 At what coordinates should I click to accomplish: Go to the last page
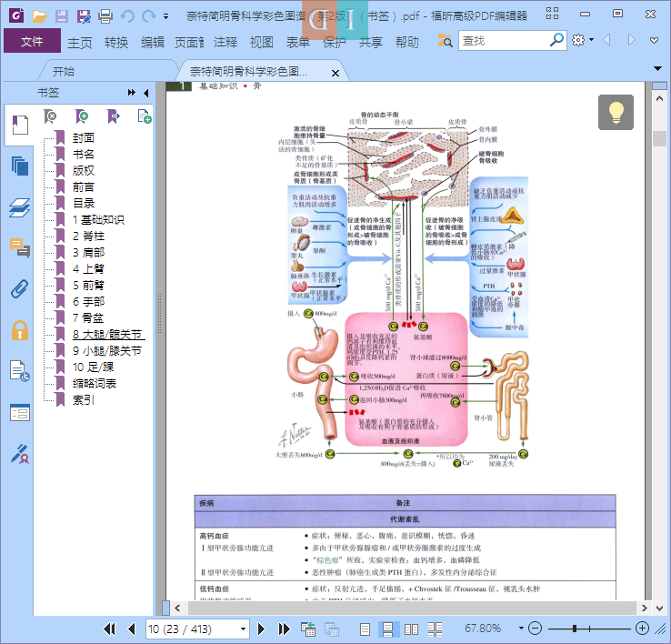coord(285,629)
